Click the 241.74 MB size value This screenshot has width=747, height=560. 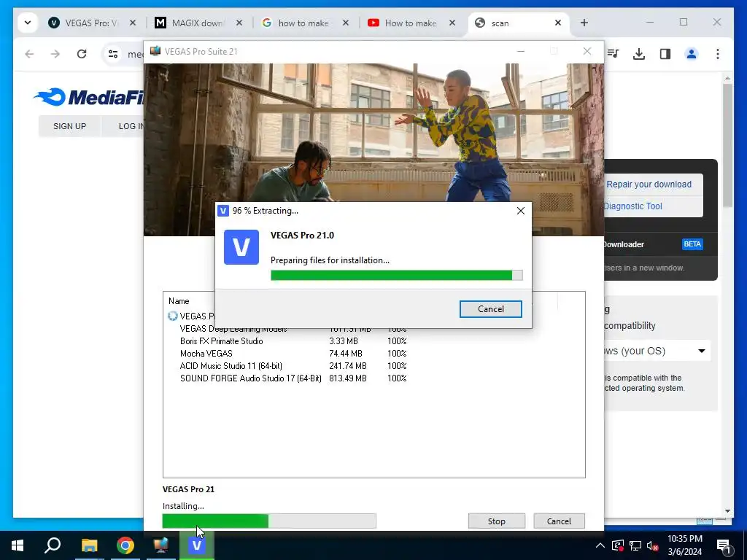(348, 366)
